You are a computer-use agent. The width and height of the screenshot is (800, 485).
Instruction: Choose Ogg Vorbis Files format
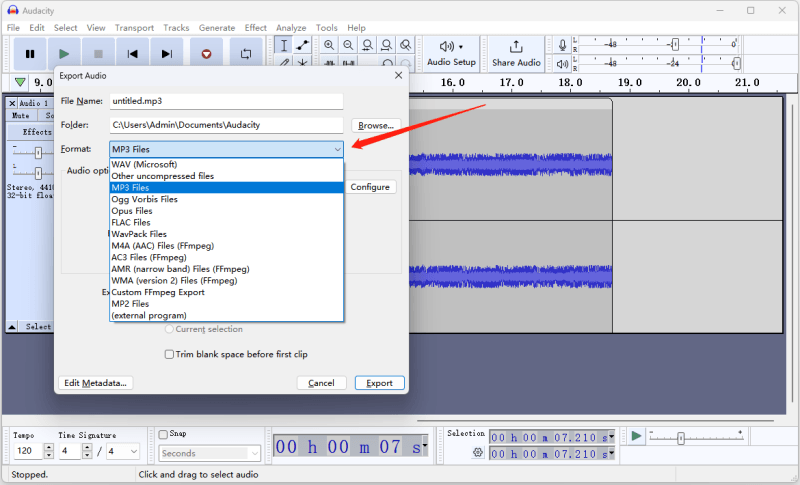click(x=227, y=199)
